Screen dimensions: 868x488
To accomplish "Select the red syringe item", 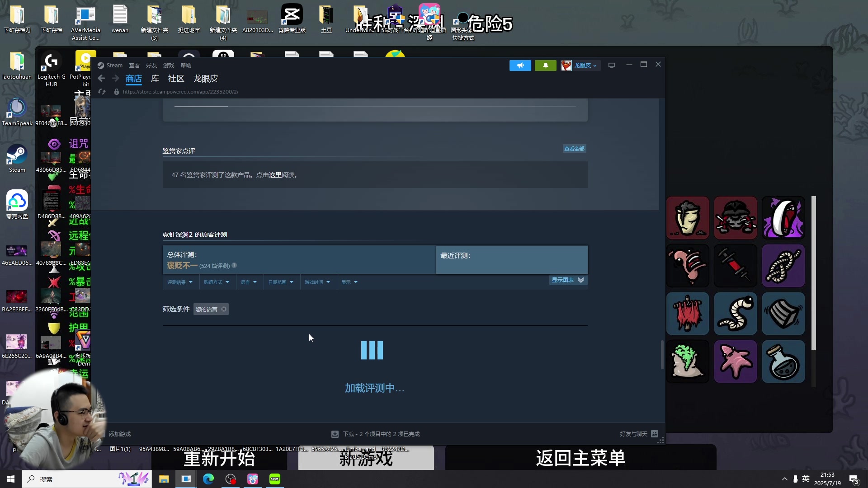I will [736, 266].
